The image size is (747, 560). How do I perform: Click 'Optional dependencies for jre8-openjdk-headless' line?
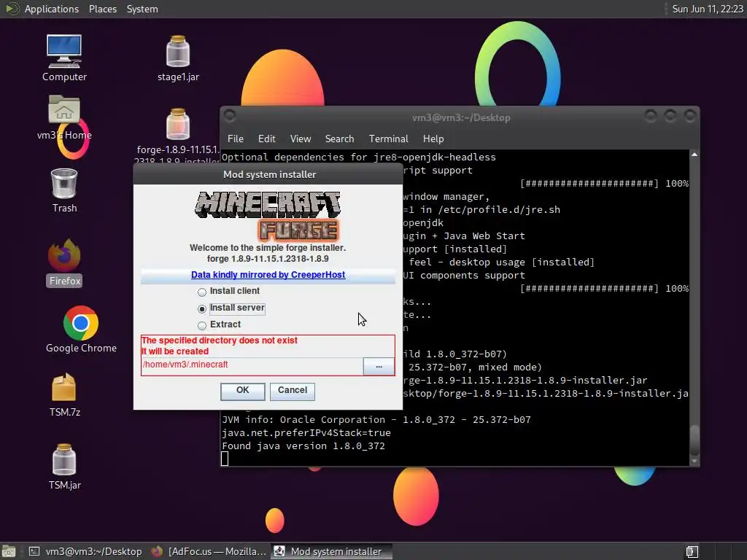359,157
